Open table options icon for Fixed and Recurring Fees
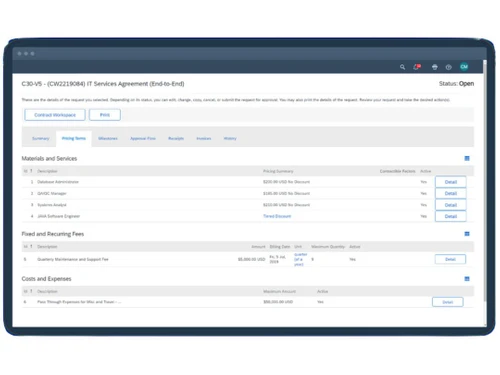 pyautogui.click(x=467, y=234)
